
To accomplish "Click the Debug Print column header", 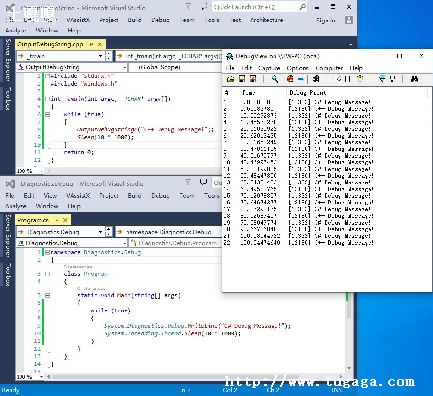I will coord(307,92).
